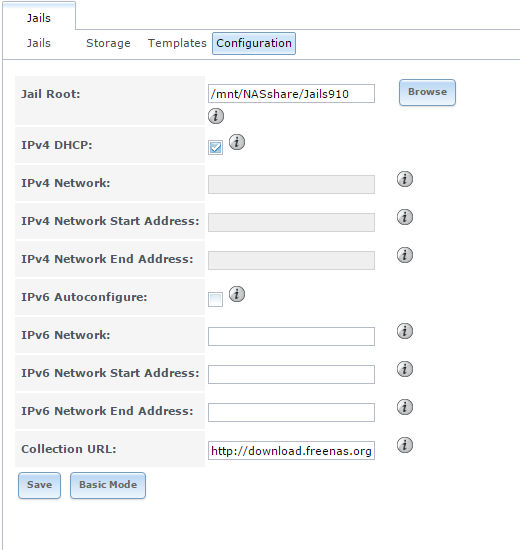The image size is (520, 550).
Task: Show help for IPv4 Network Start Address
Action: pyautogui.click(x=405, y=217)
